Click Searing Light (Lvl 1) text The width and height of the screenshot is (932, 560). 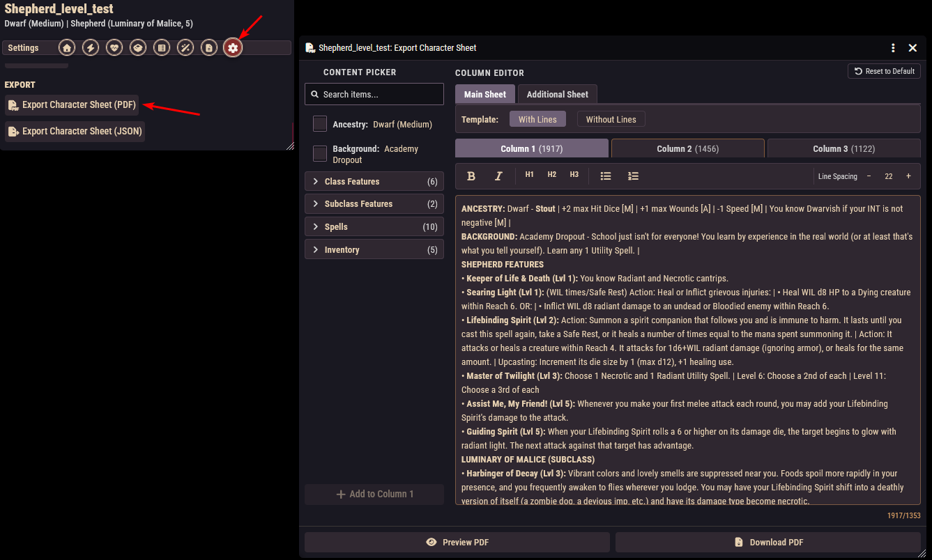(x=505, y=292)
